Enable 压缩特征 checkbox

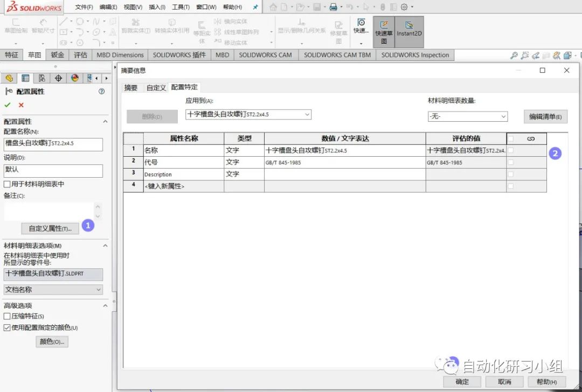pyautogui.click(x=7, y=316)
